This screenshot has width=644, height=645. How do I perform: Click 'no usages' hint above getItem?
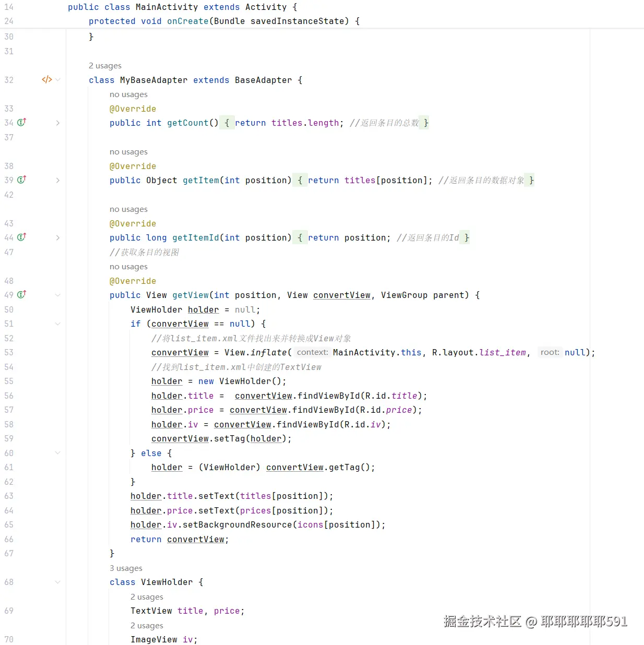click(x=128, y=152)
